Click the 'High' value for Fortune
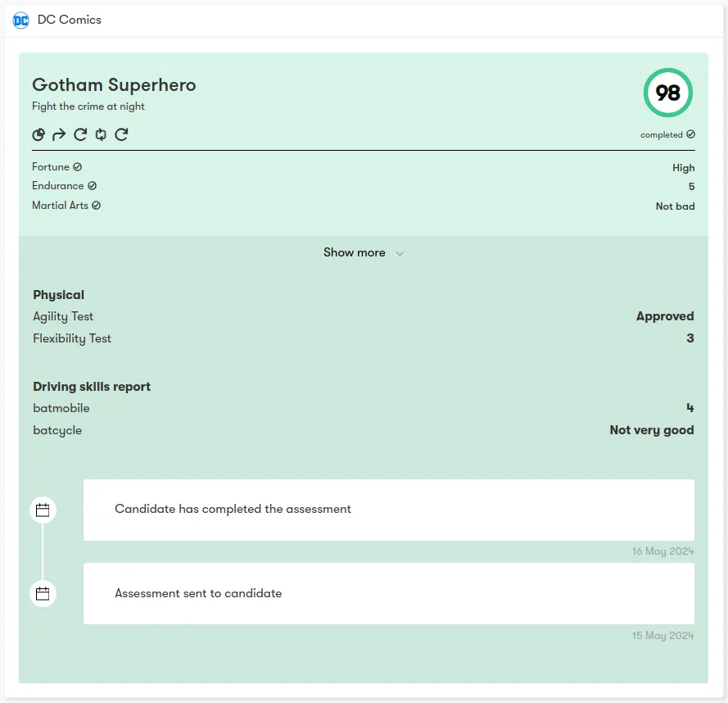The image size is (728, 703). pos(684,168)
